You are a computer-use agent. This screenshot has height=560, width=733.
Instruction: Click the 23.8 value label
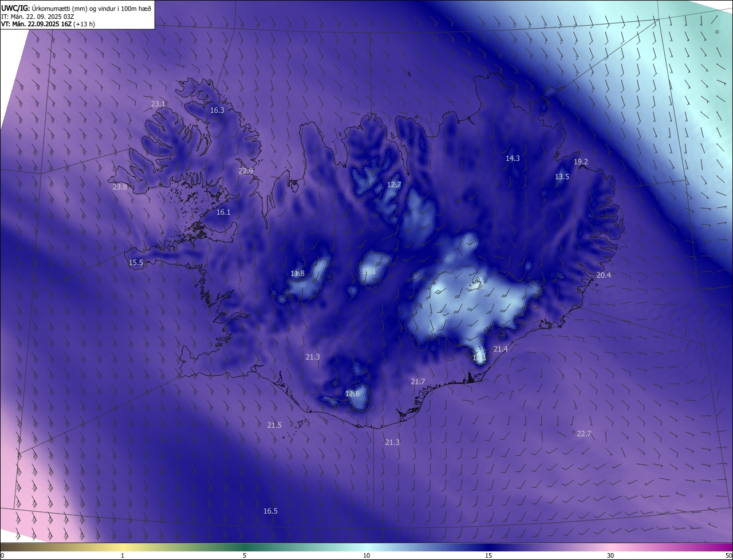(120, 187)
